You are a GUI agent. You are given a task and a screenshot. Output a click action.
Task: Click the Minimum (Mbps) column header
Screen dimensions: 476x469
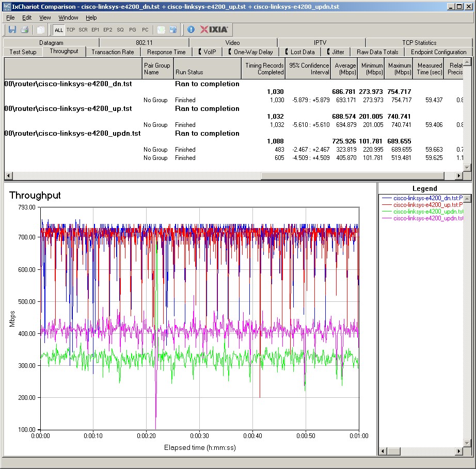[371, 69]
